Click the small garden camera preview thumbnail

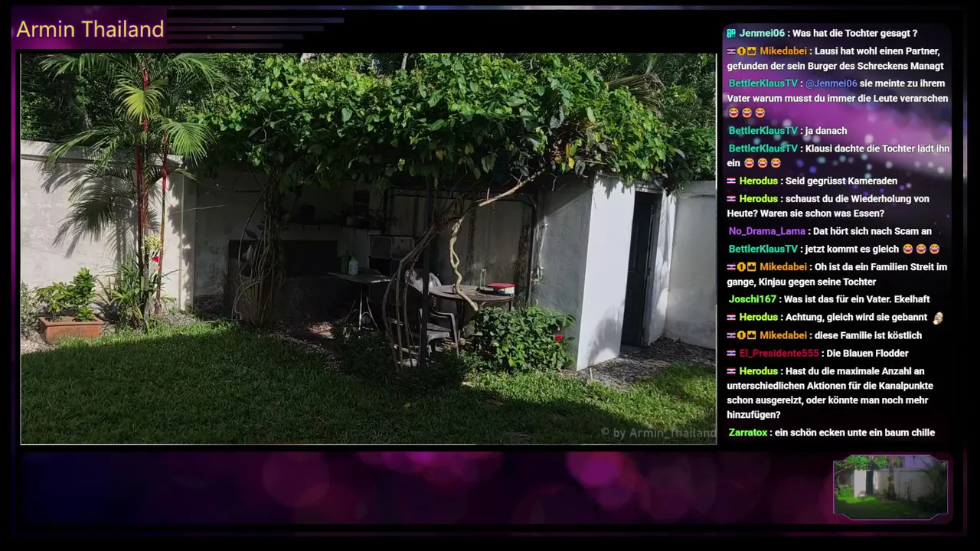[890, 487]
